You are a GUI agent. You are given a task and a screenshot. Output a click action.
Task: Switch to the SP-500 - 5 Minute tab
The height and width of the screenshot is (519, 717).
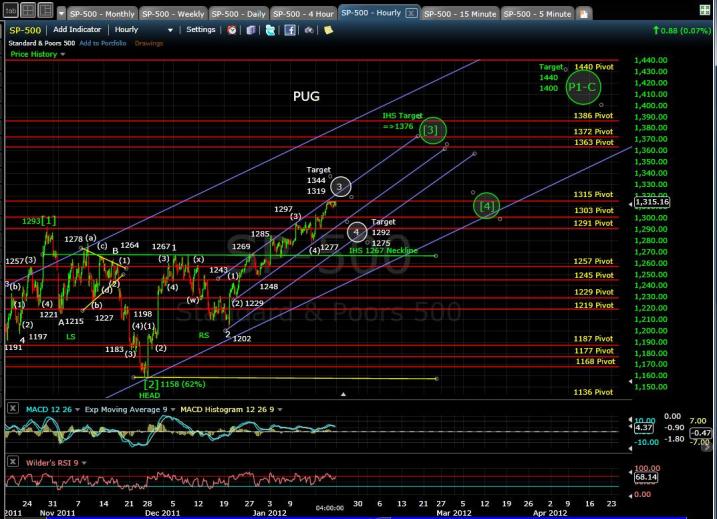(x=537, y=14)
